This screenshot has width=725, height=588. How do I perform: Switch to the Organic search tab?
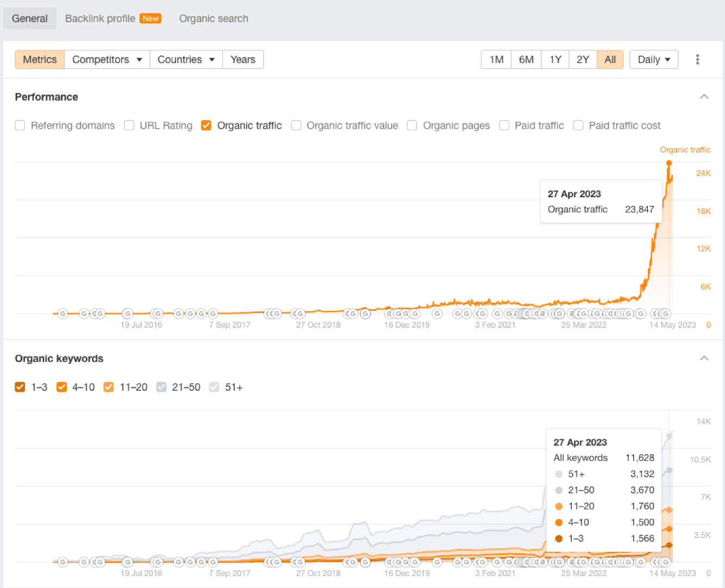(214, 18)
